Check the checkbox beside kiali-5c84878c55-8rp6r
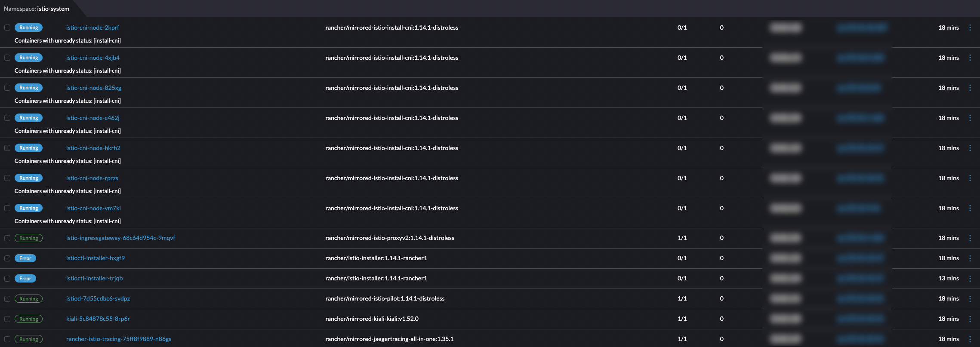Image resolution: width=980 pixels, height=347 pixels. click(x=7, y=319)
